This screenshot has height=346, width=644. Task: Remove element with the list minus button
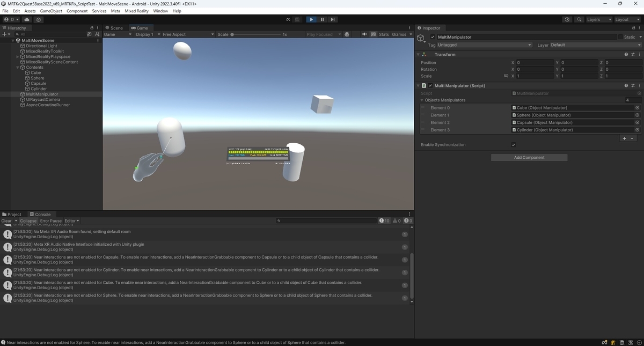632,138
